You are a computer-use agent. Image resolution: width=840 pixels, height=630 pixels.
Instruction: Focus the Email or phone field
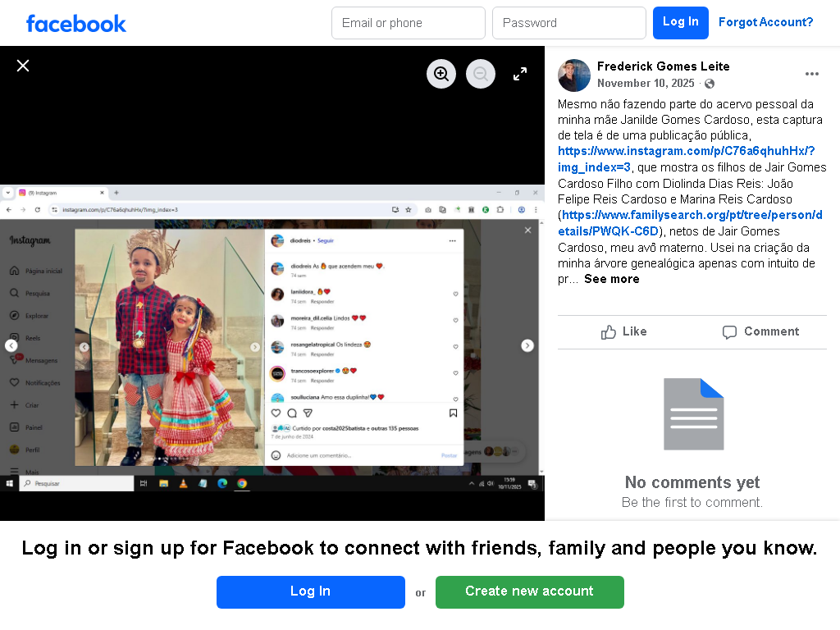(x=409, y=23)
